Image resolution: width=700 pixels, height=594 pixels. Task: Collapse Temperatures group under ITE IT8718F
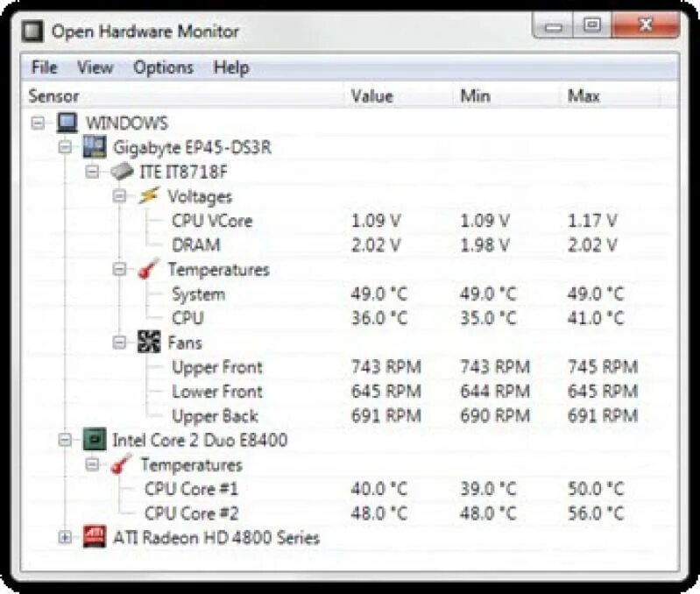(119, 269)
